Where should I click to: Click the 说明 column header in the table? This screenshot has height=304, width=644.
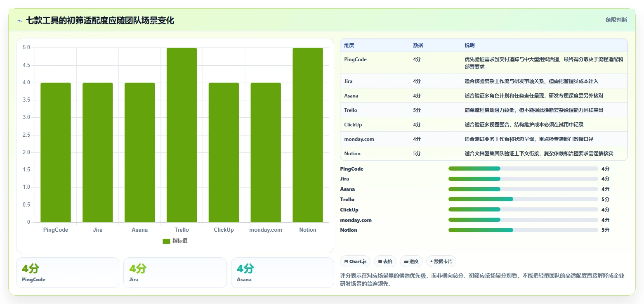coord(469,45)
